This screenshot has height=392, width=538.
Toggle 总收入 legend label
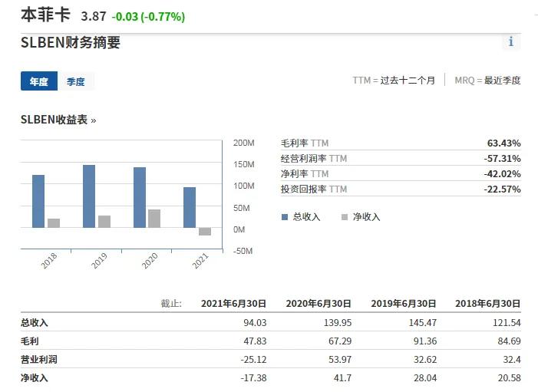tap(306, 217)
